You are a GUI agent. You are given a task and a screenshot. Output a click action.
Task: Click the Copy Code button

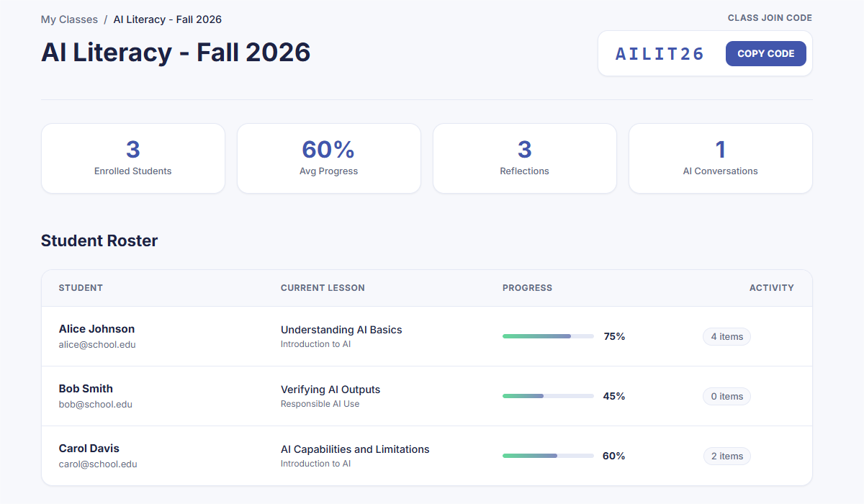pos(765,53)
